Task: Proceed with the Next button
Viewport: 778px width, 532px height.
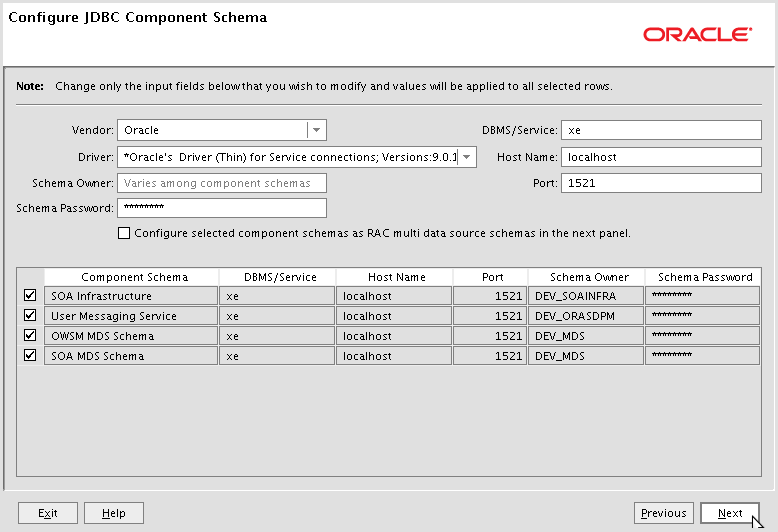Action: 730,513
